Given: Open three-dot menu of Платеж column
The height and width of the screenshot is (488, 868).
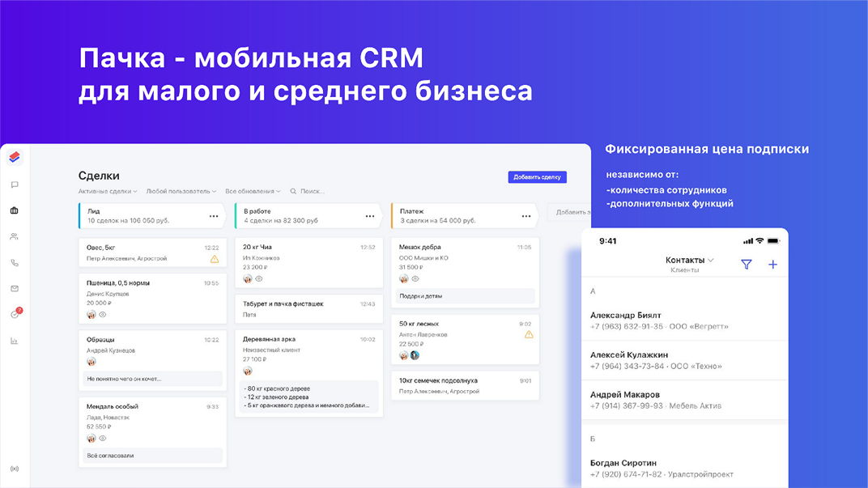Looking at the screenshot, I should [526, 216].
